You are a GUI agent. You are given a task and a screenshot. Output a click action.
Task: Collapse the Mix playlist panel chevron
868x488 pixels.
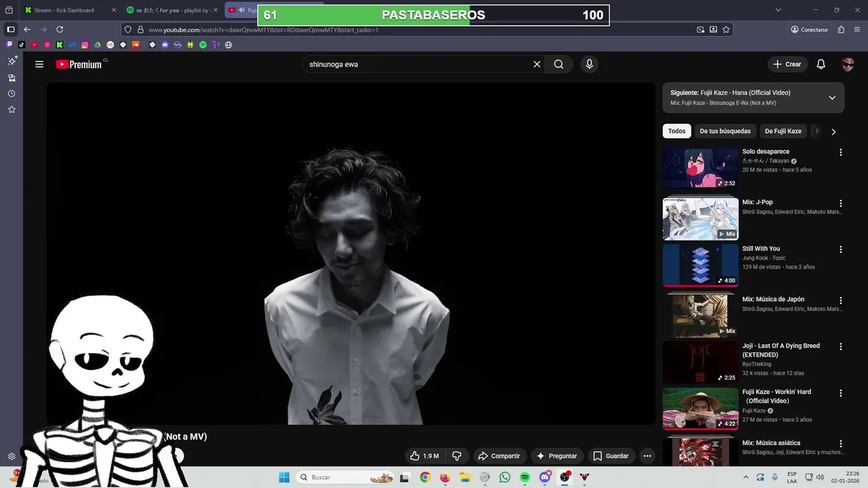point(832,98)
